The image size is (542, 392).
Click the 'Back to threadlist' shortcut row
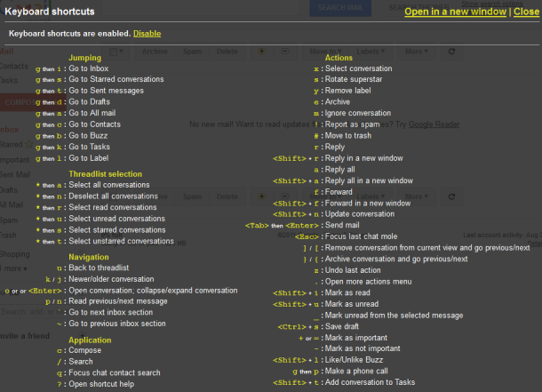point(92,268)
